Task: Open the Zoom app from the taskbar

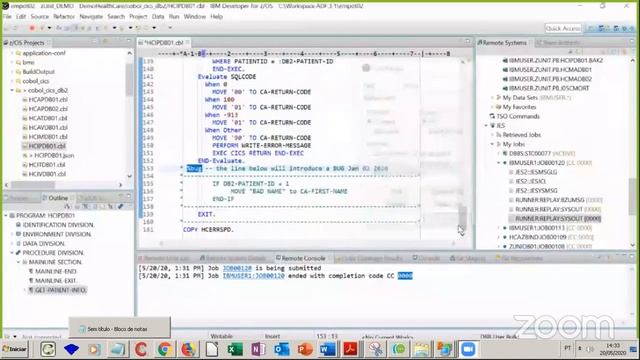Action: (x=468, y=349)
